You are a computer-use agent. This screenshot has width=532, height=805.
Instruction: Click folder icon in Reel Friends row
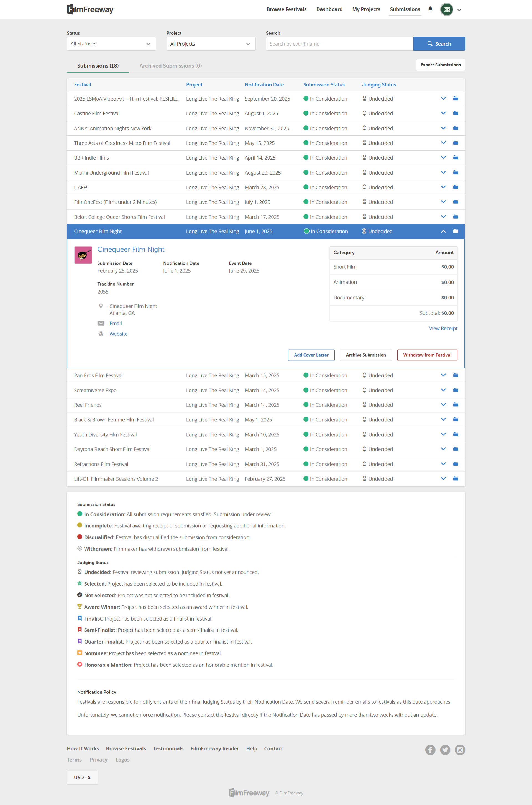point(455,405)
